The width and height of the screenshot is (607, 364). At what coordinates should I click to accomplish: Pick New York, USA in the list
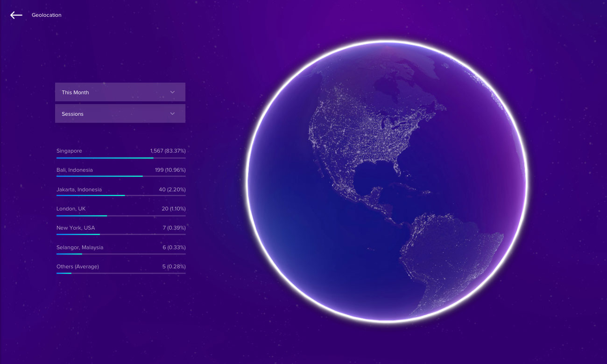point(76,228)
